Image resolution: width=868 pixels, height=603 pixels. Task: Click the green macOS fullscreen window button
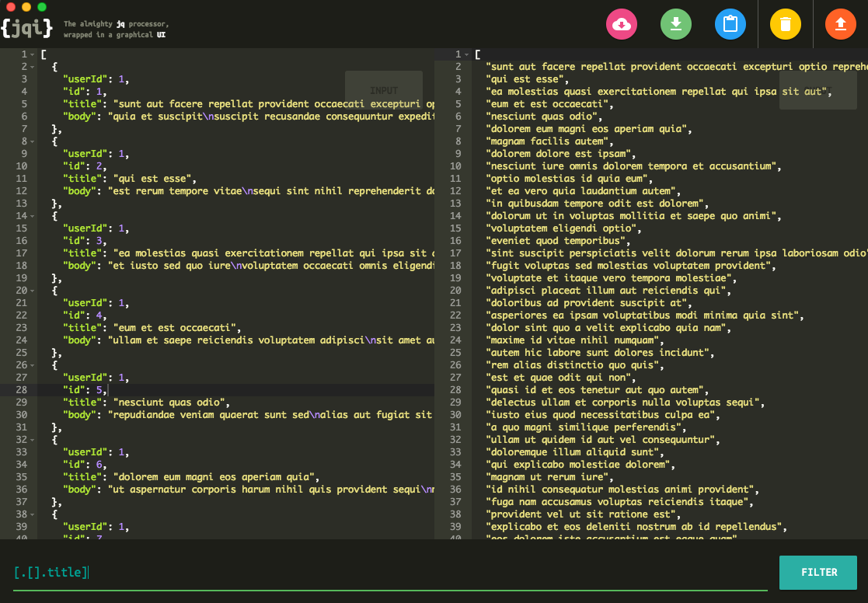click(42, 7)
